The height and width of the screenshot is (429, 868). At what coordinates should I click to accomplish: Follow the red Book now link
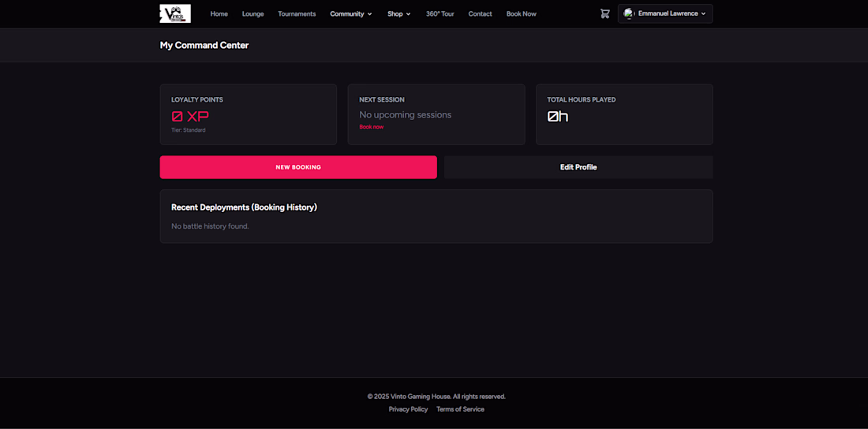coord(371,127)
